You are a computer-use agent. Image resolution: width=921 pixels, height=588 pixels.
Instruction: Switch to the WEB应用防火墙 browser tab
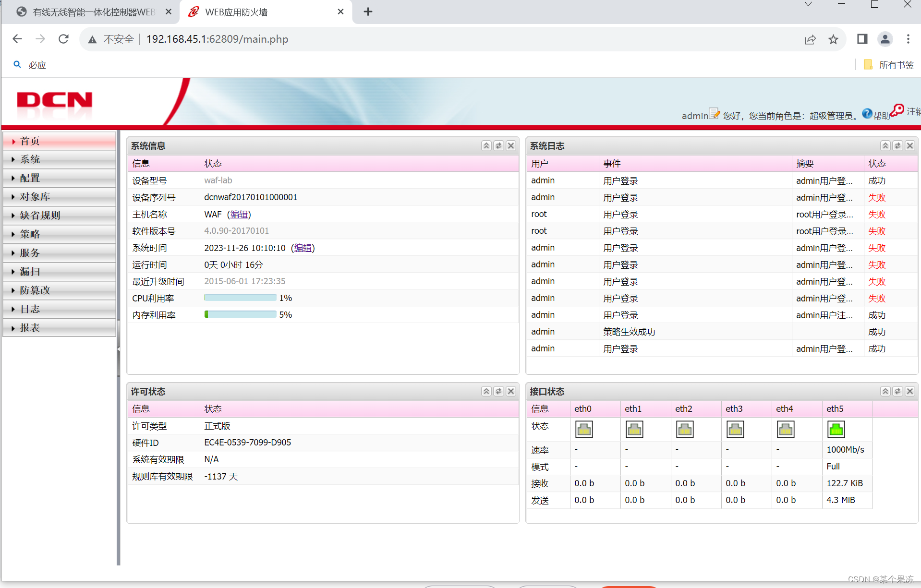click(x=237, y=12)
